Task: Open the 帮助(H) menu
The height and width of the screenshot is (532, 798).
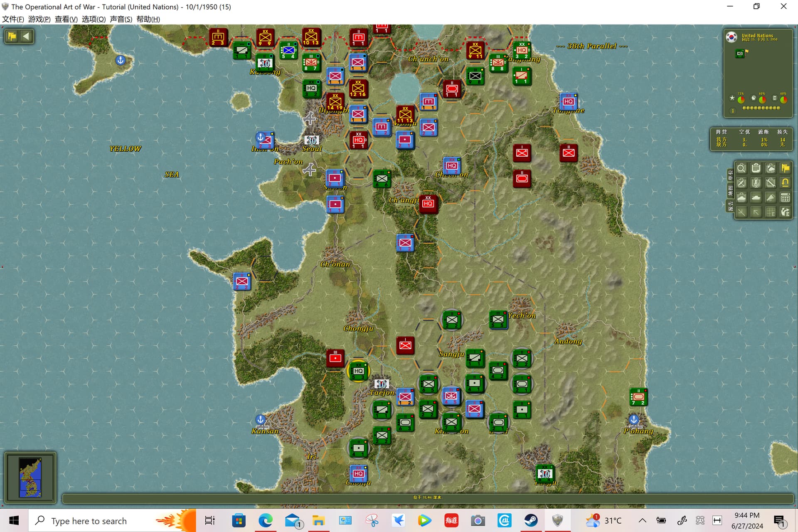Action: [x=148, y=19]
